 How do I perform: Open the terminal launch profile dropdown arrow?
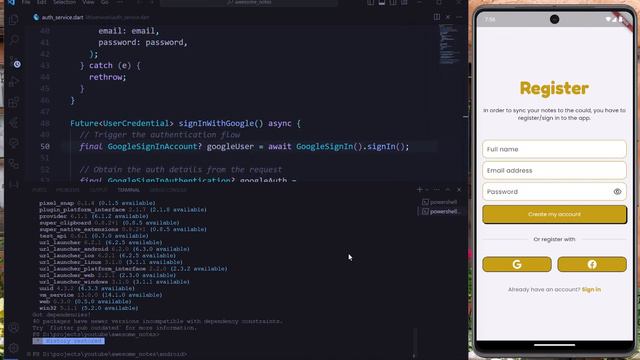coord(427,189)
